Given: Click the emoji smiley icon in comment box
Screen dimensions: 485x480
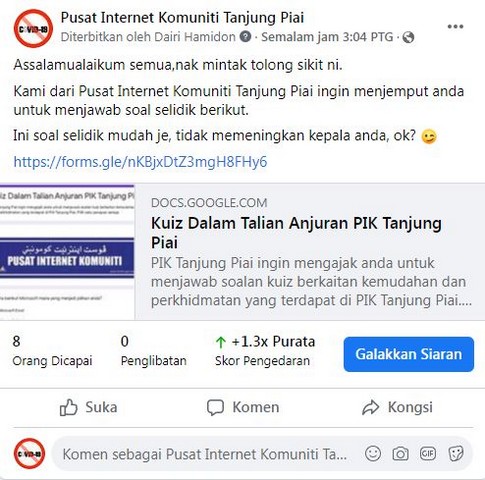Looking at the screenshot, I should coord(373,454).
